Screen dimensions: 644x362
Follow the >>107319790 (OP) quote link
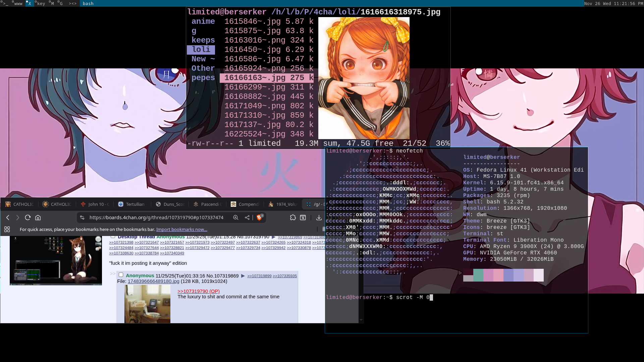click(198, 291)
